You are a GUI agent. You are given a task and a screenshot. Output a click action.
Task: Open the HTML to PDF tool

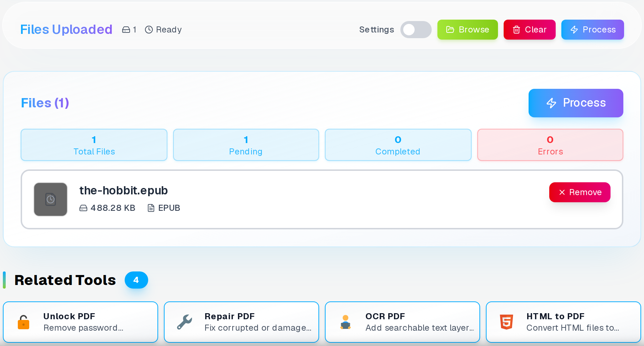click(x=563, y=322)
